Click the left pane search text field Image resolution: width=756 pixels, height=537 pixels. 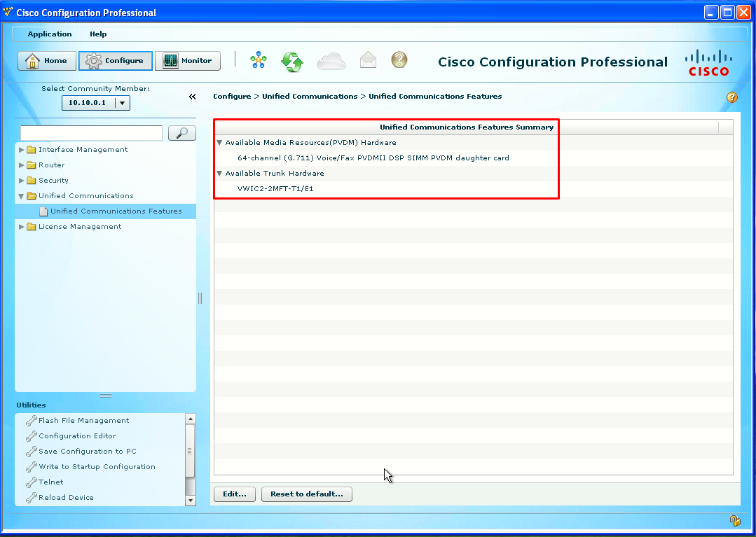(91, 133)
